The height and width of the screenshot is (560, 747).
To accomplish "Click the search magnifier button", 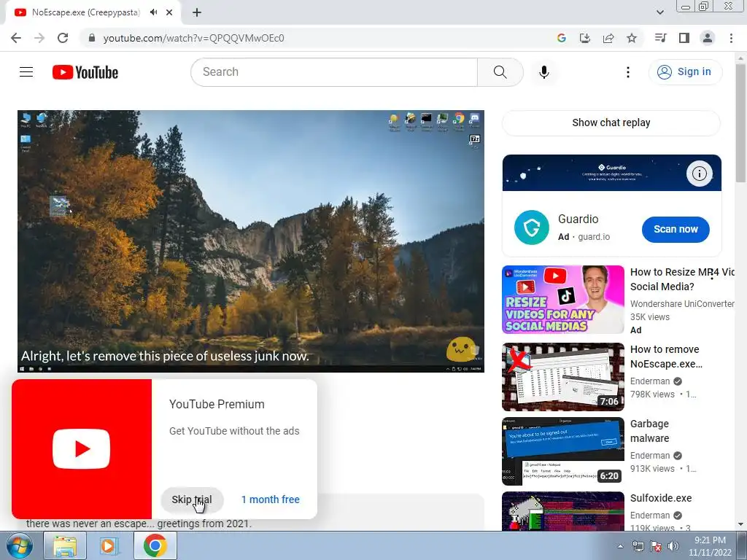I will coord(500,72).
